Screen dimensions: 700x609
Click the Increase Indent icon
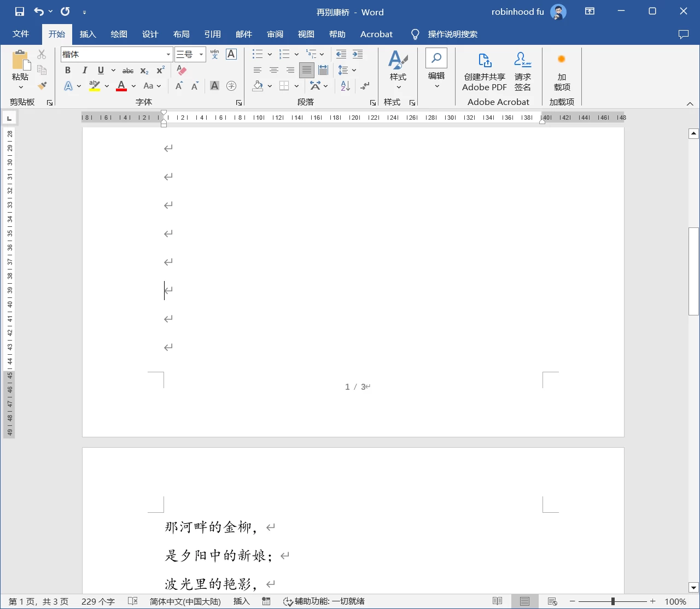tap(358, 54)
